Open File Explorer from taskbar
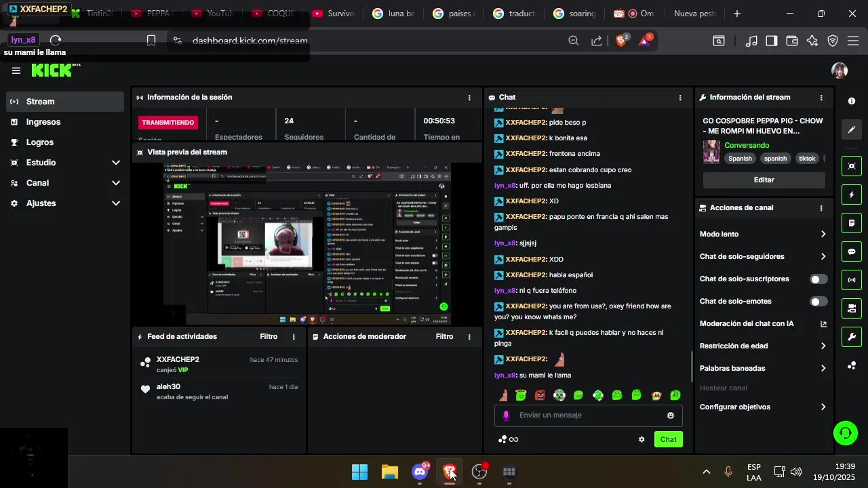The width and height of the screenshot is (868, 488). coord(389,472)
